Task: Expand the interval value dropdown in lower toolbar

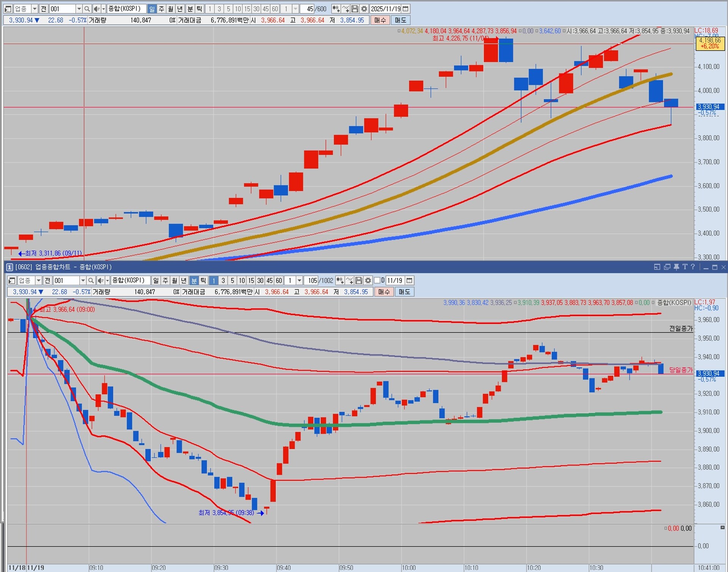Action: point(299,280)
